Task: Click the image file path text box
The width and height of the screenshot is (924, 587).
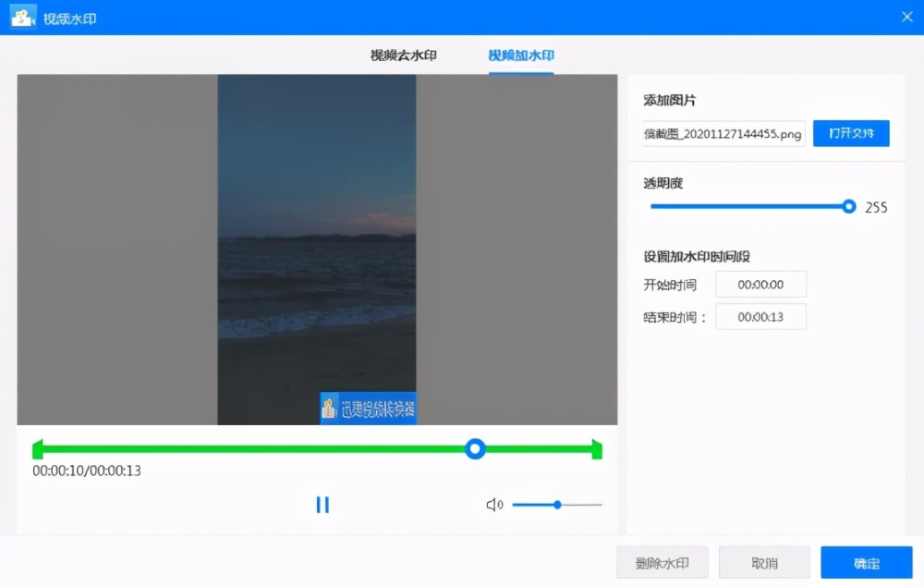Action: pyautogui.click(x=723, y=133)
